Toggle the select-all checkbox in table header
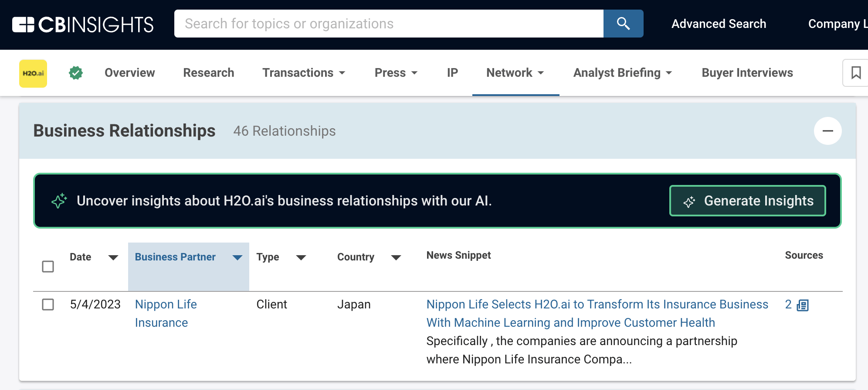 48,267
